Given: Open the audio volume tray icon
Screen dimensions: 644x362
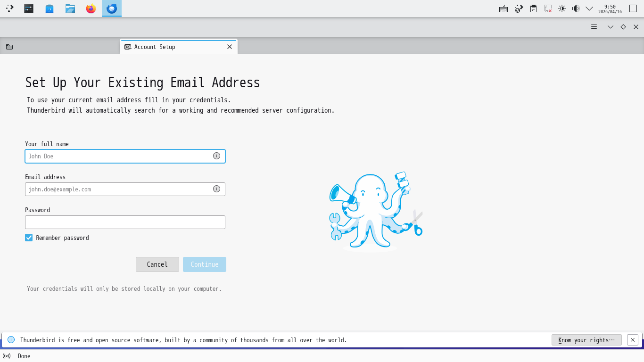Looking at the screenshot, I should click(x=576, y=8).
